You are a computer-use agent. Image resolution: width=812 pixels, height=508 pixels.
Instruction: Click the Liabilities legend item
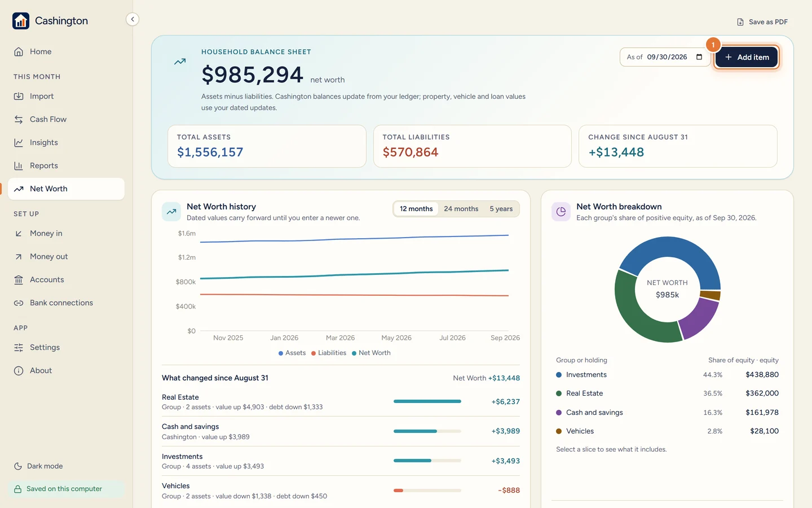329,353
